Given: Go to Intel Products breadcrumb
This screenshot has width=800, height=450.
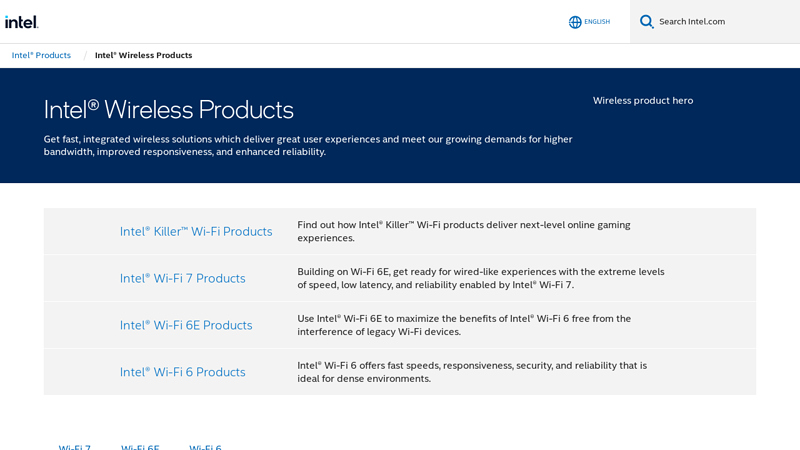Looking at the screenshot, I should (x=41, y=55).
